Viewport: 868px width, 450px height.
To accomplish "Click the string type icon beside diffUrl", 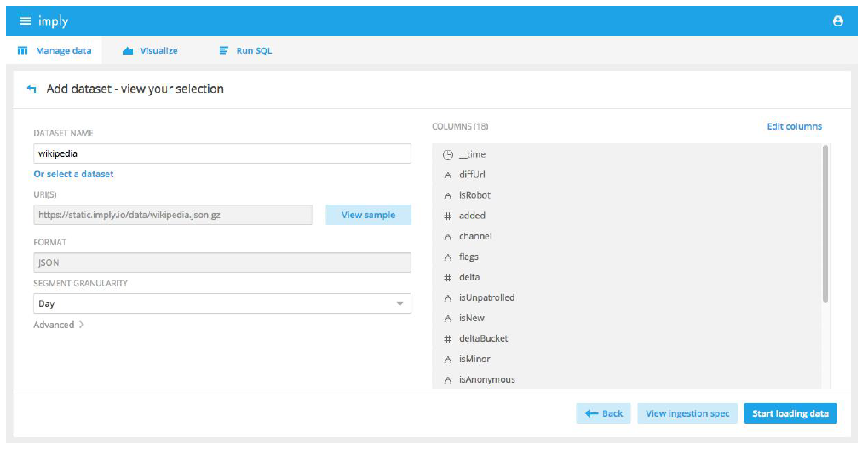I will [x=448, y=175].
